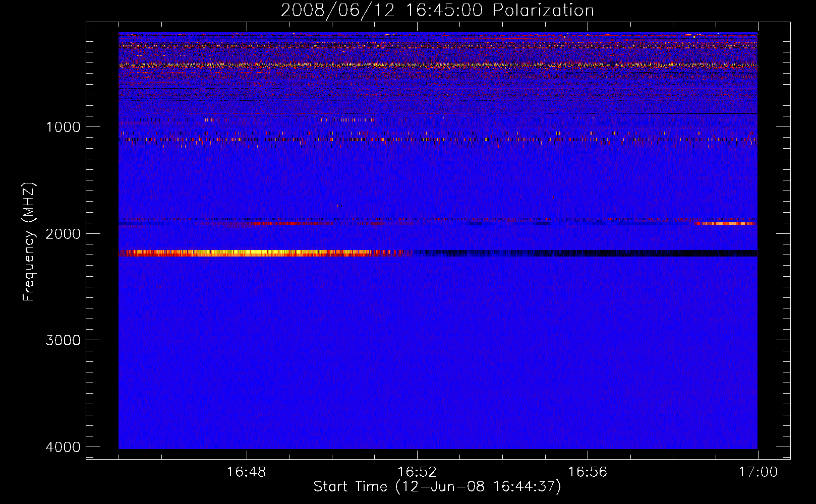Viewport: 816px width, 504px height.
Task: Select the 16:56 time tick label
Action: coord(587,472)
